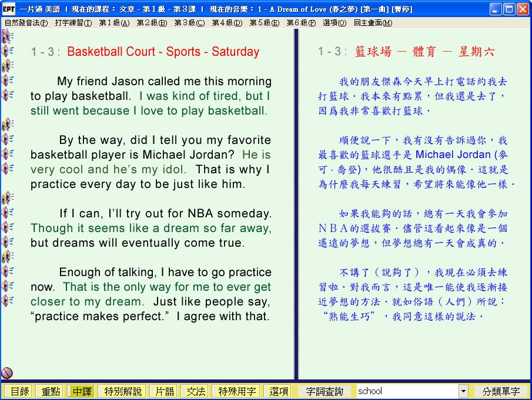Screen dimensions: 532x400
Task: Play the whole-lesson audio icon at top
Action: 7,36
